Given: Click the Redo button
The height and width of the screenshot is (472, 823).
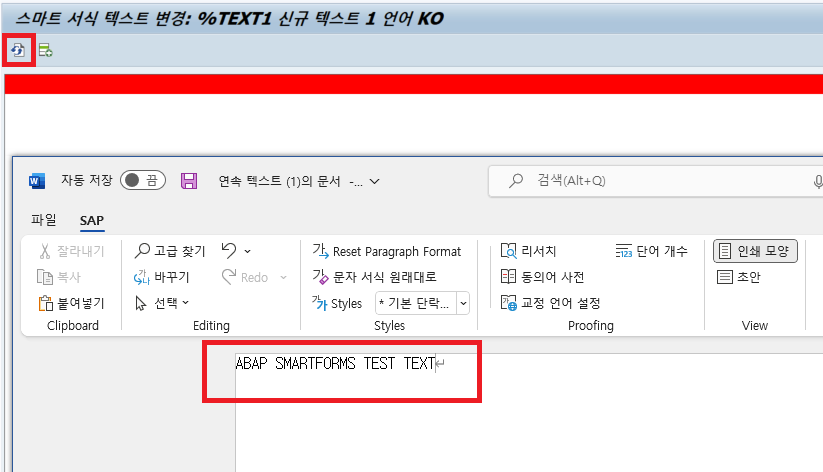Looking at the screenshot, I should 245,277.
